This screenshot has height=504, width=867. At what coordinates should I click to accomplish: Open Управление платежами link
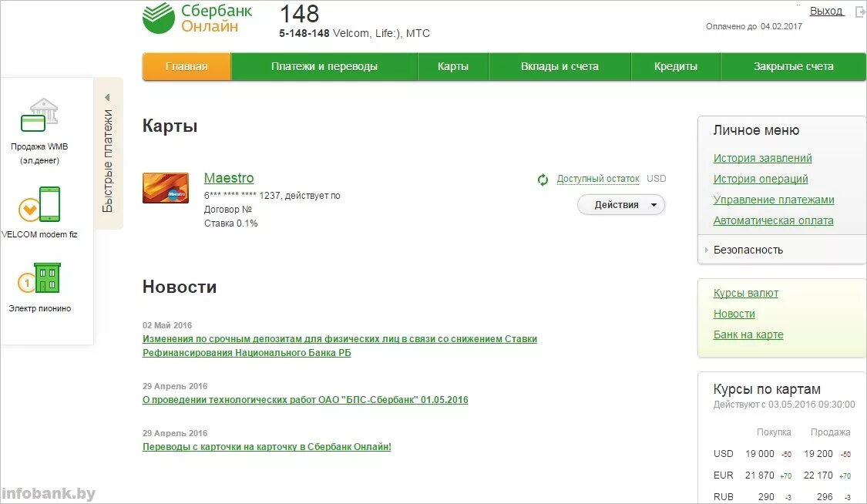pyautogui.click(x=774, y=200)
